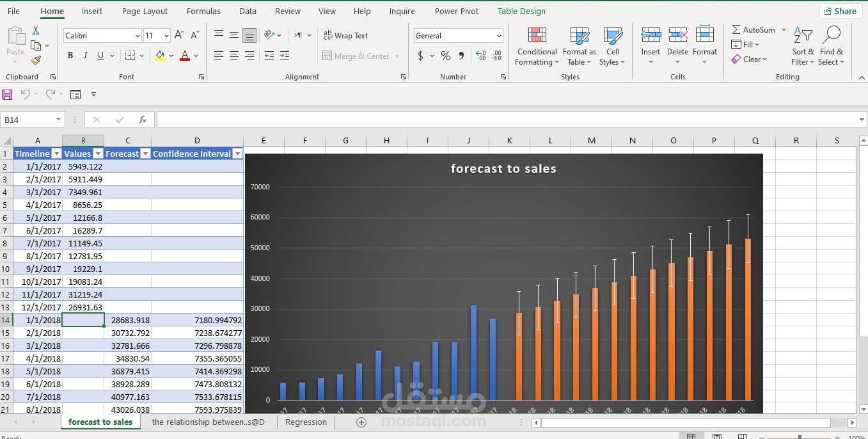Decrease font size with smaller A icon

click(195, 35)
